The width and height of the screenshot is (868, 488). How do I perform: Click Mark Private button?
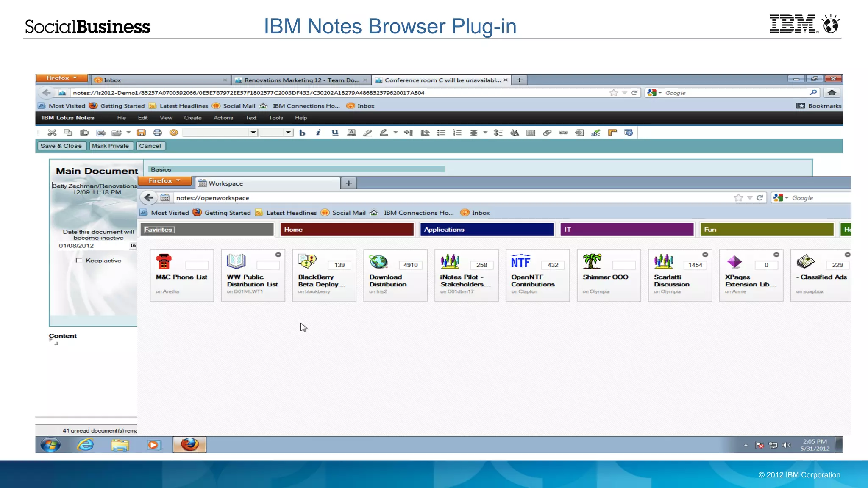110,146
